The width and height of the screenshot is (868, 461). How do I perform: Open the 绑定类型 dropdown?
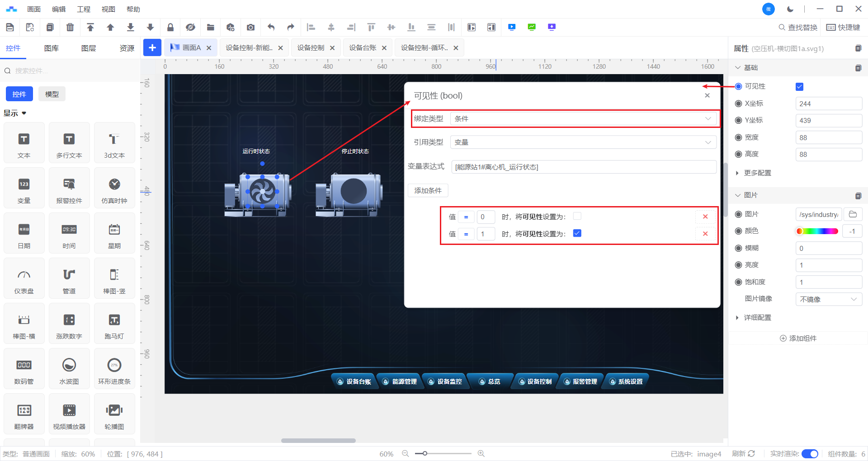click(583, 119)
